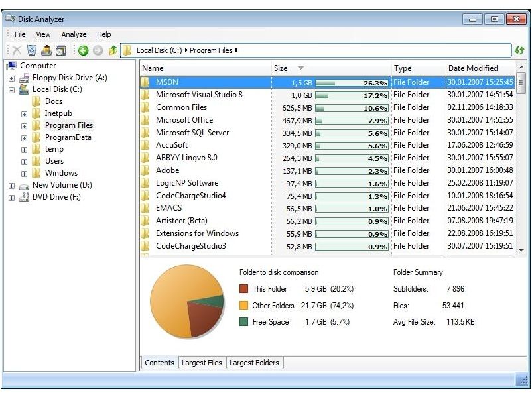Click the Disk Analyzer title bar icon
The height and width of the screenshot is (399, 532).
pyautogui.click(x=10, y=18)
